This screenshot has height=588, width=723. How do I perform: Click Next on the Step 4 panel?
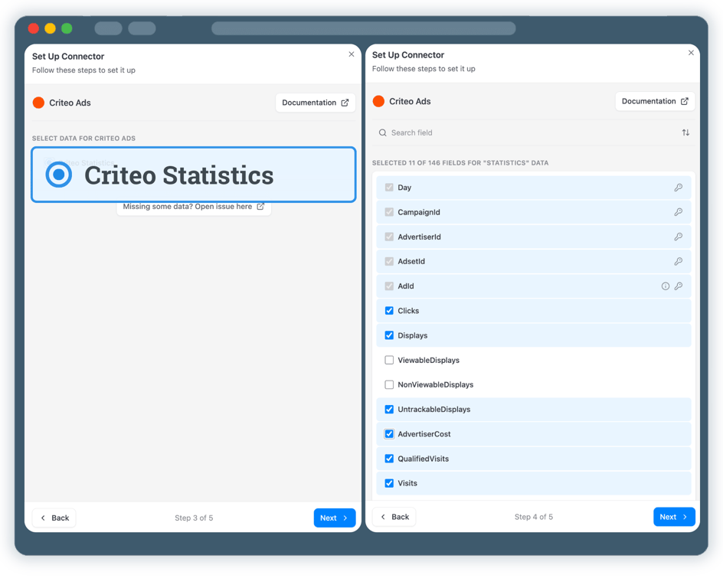674,517
